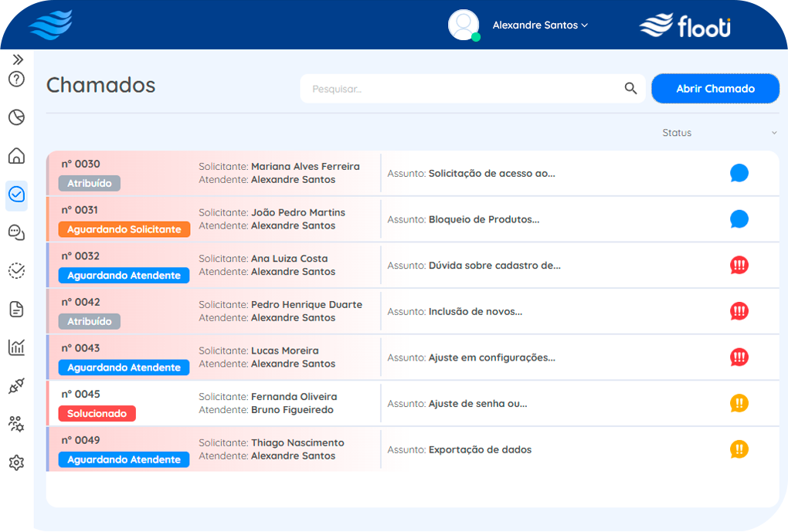
Task: Click the Solucionado status badge on 0045
Action: 97,414
